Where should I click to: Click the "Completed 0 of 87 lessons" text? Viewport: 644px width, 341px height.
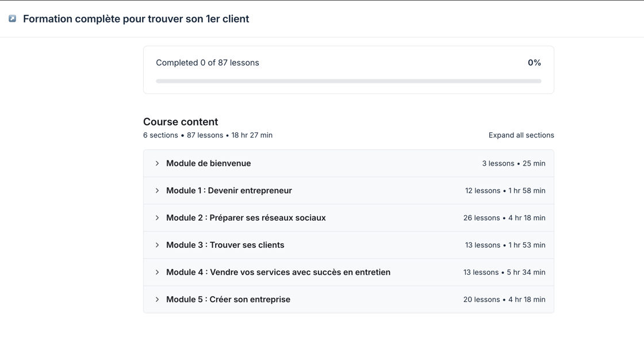click(208, 63)
